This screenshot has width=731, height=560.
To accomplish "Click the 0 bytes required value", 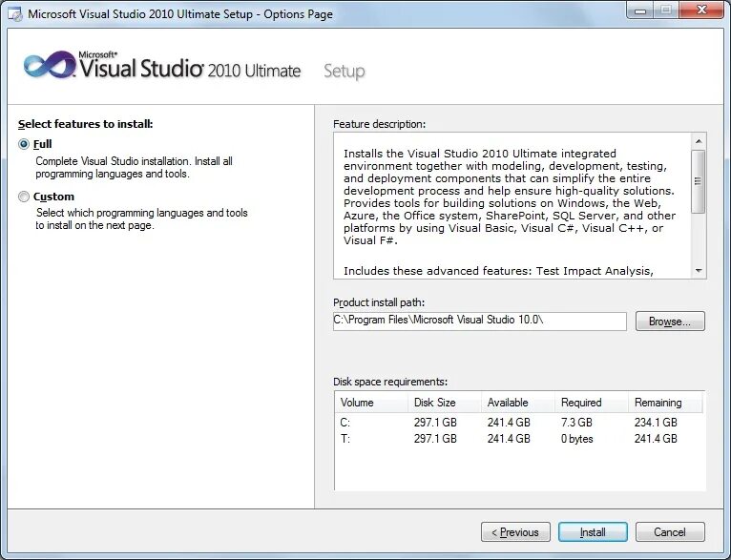I will [x=577, y=439].
